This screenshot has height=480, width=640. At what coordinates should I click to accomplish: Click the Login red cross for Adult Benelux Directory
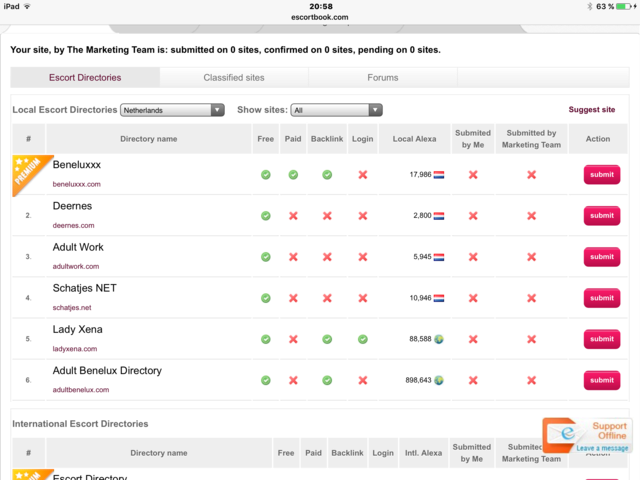pos(363,380)
